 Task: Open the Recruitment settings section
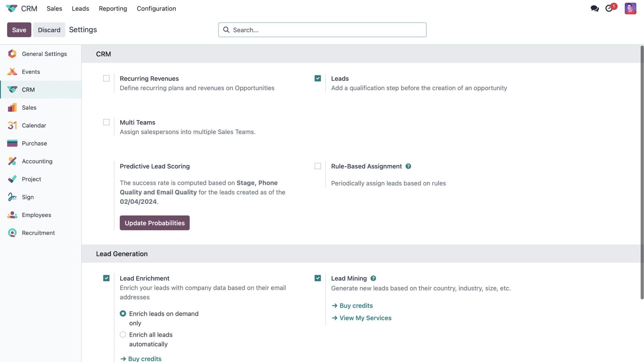(38, 233)
